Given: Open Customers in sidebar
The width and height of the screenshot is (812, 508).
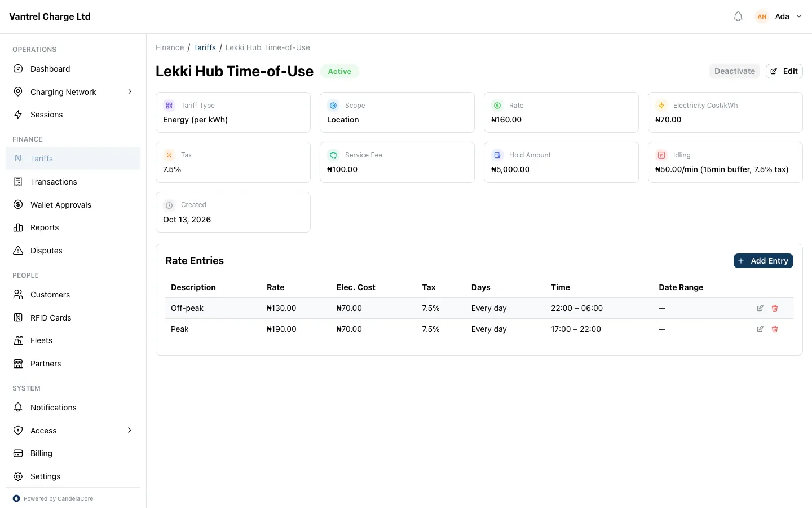Looking at the screenshot, I should click(x=73, y=295).
